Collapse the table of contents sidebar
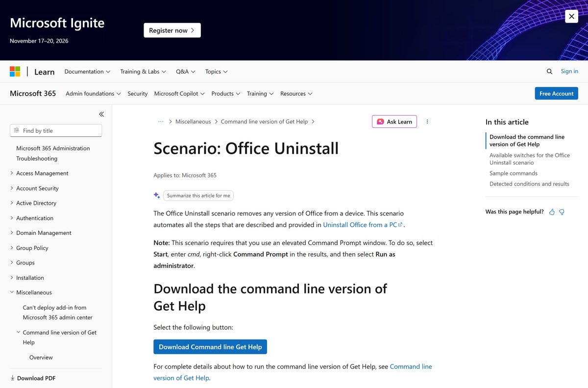 pos(101,114)
